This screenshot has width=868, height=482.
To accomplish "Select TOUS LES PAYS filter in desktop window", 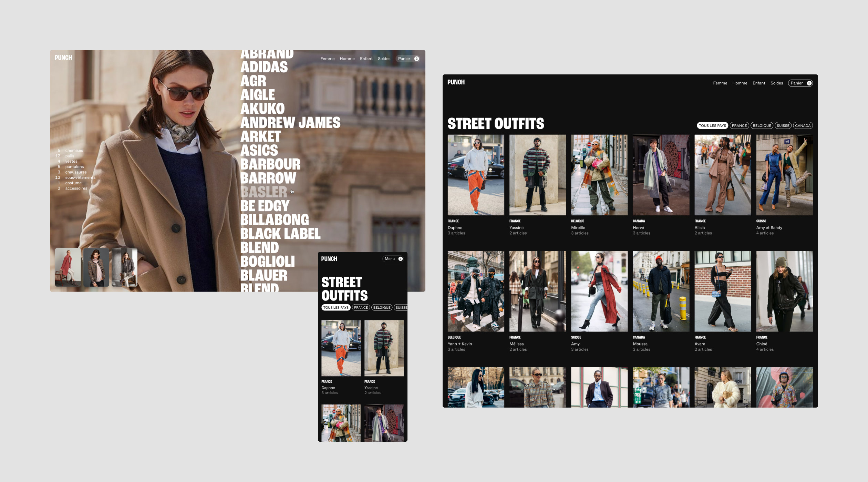I will tap(712, 125).
